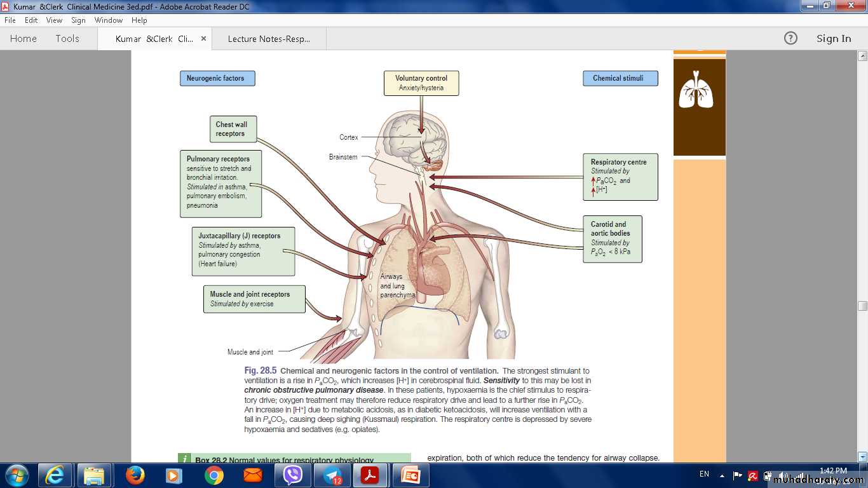Click the Avira antivirus tray icon
The height and width of the screenshot is (488, 868).
(753, 475)
